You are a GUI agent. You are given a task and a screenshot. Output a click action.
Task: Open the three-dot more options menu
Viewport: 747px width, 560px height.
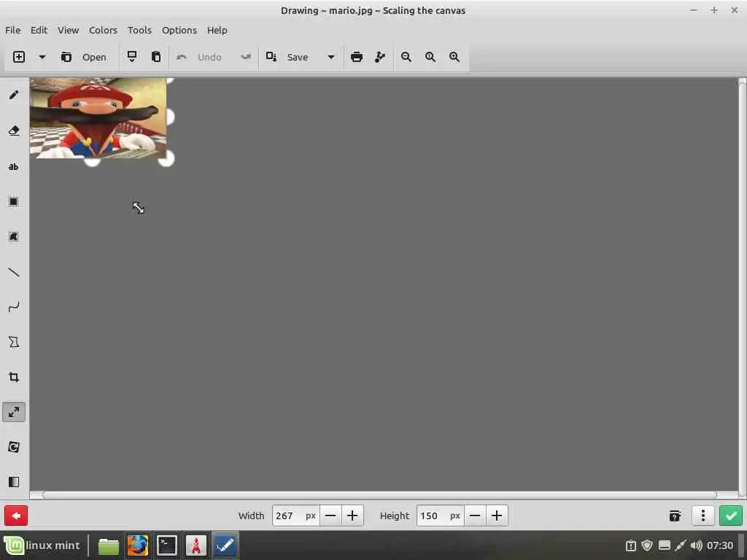[703, 516]
